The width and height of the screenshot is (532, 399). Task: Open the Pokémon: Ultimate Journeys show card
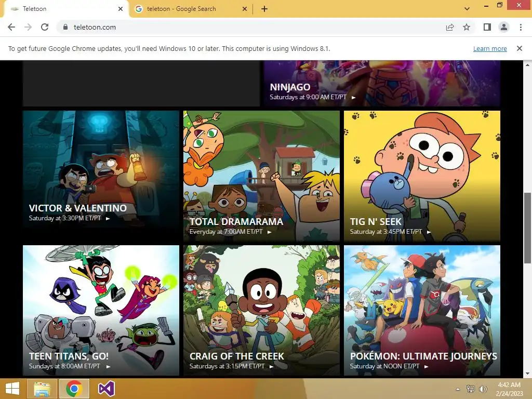[x=422, y=311]
